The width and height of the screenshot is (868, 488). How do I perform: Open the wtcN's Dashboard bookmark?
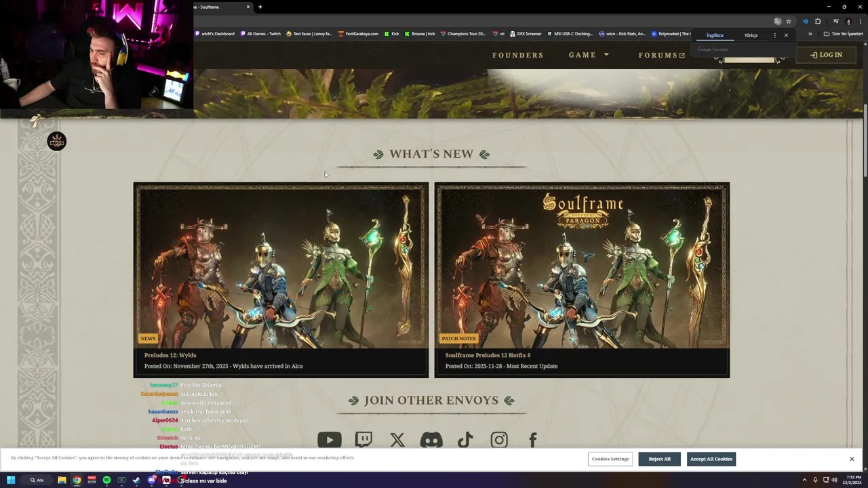[214, 34]
